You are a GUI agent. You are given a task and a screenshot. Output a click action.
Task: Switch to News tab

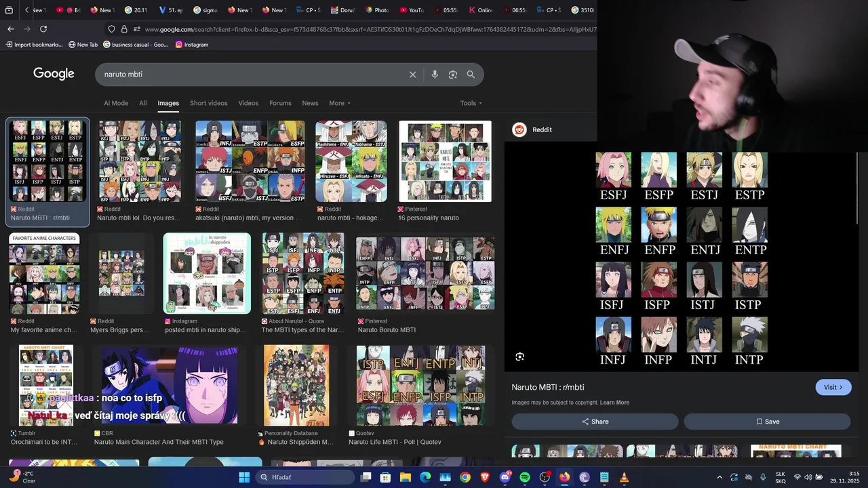click(310, 103)
